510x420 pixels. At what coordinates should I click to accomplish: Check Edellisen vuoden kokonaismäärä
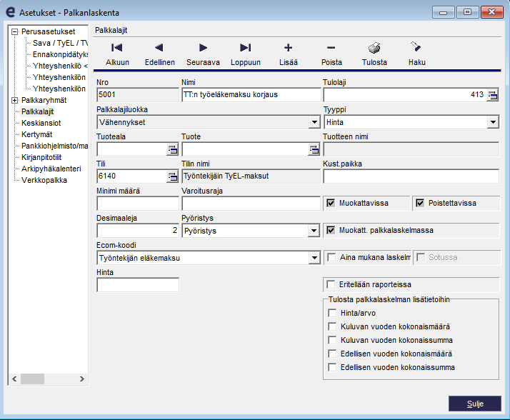pos(332,354)
